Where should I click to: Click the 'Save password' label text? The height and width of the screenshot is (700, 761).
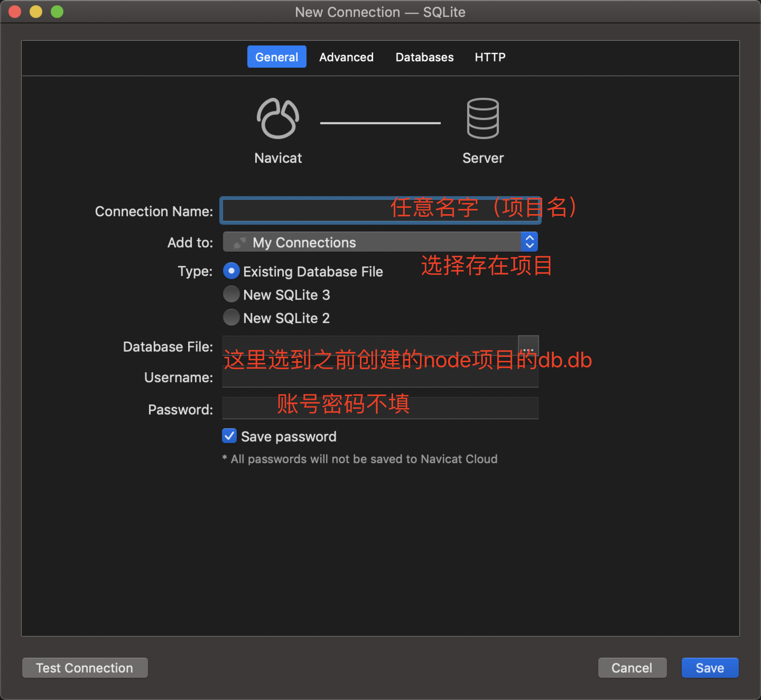289,437
